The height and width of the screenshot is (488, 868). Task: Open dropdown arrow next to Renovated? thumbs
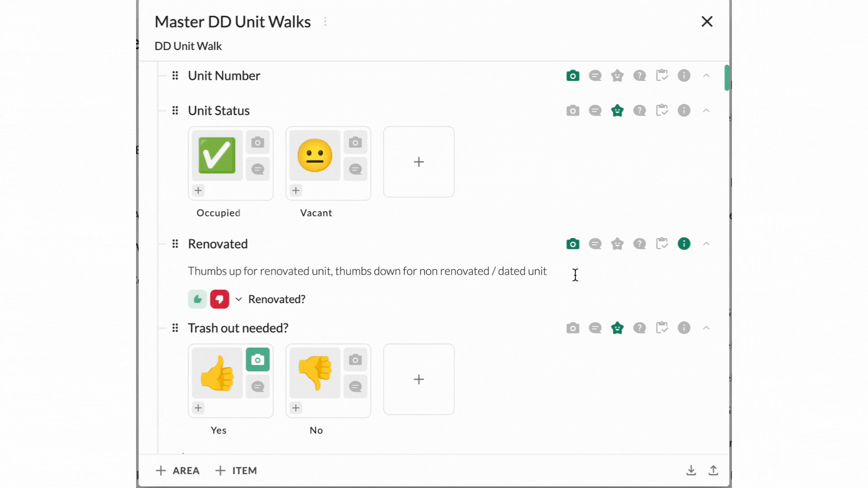pyautogui.click(x=239, y=299)
